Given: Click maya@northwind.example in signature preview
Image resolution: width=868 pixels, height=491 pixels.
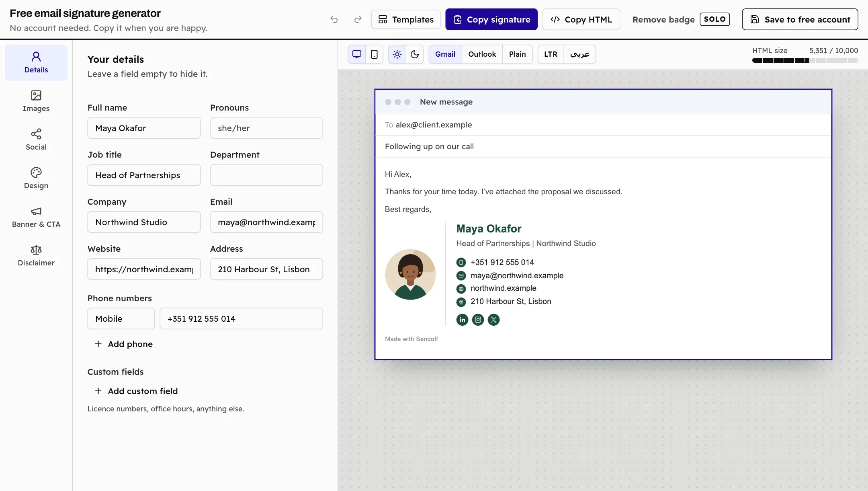Looking at the screenshot, I should [517, 275].
